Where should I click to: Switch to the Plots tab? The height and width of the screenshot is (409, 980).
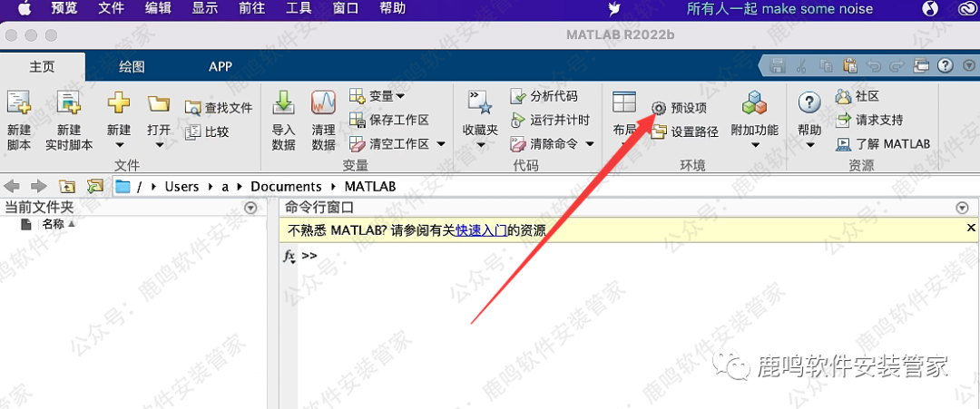pos(132,66)
